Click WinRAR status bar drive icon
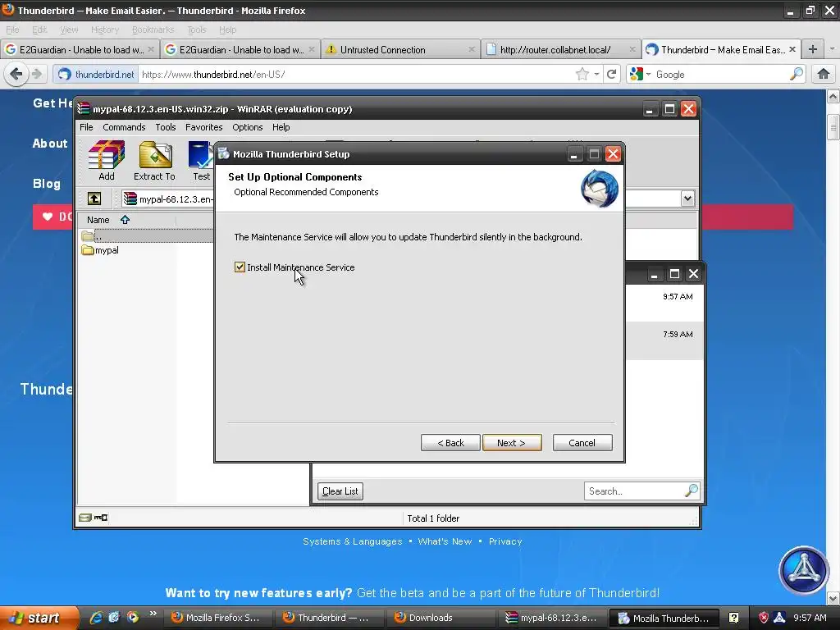 point(84,518)
